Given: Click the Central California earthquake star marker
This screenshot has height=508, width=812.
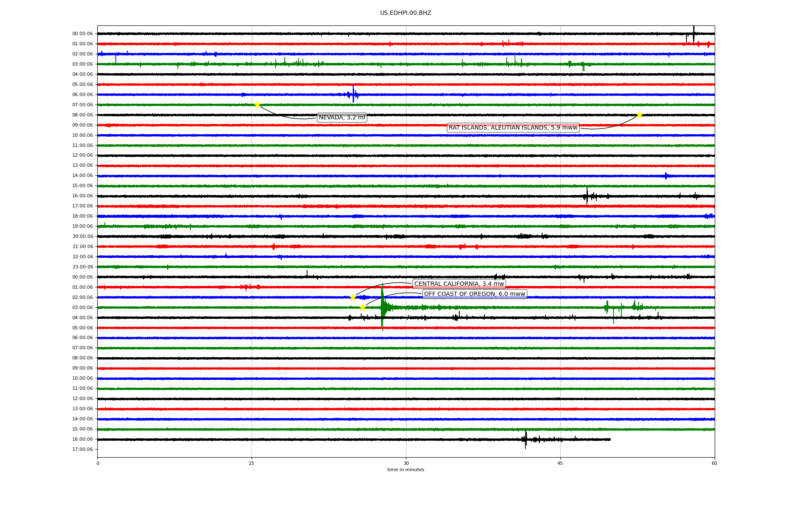Looking at the screenshot, I should (353, 297).
